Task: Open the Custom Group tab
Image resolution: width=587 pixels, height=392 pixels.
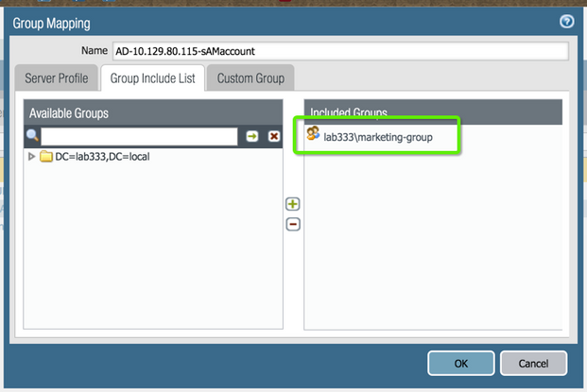Action: point(250,78)
